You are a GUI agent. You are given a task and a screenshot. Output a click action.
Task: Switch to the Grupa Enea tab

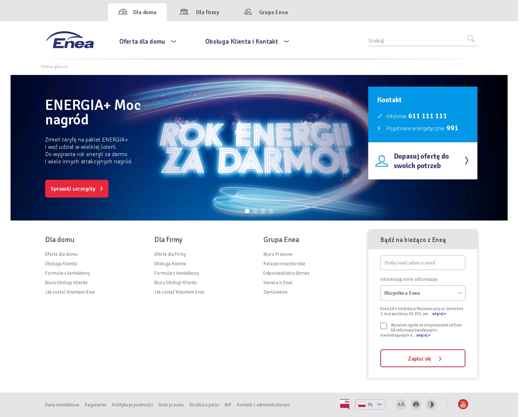[x=266, y=12]
